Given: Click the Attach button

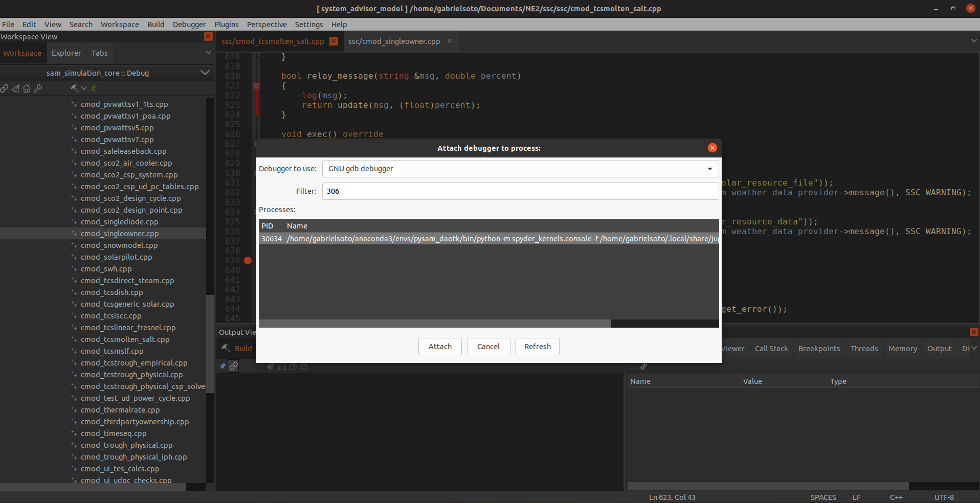Looking at the screenshot, I should 440,347.
